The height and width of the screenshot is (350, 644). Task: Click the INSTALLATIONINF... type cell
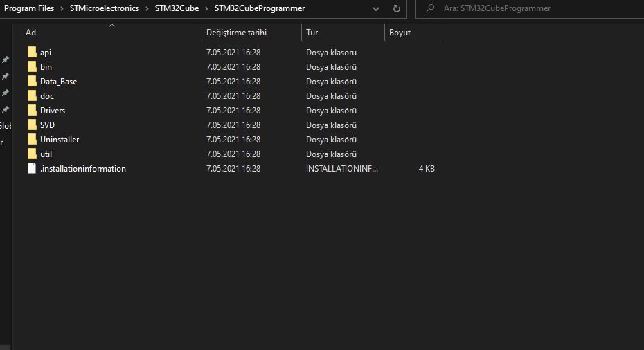click(341, 169)
